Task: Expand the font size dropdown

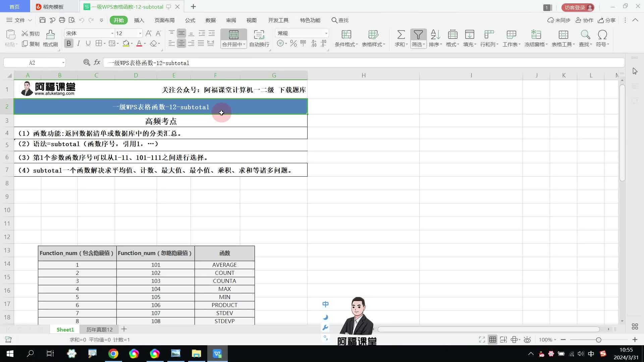Action: coord(140,33)
